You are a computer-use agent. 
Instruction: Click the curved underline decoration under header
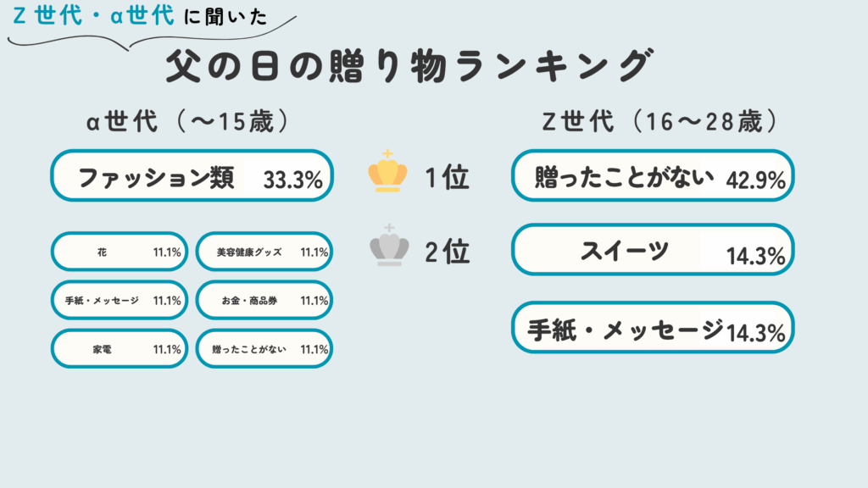(153, 36)
